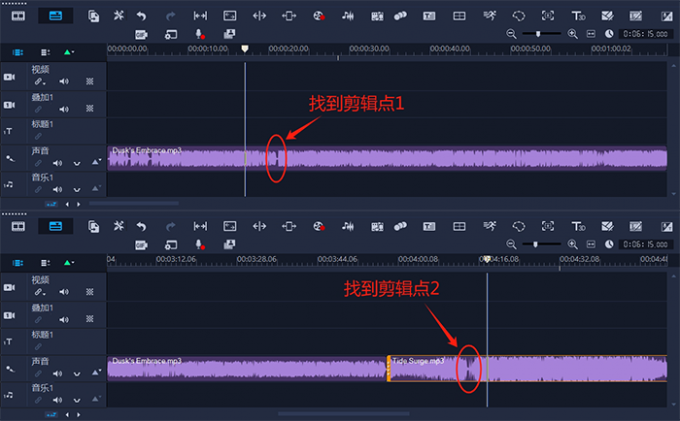The height and width of the screenshot is (421, 680).
Task: Click the timecode field in upper toolbar
Action: [x=645, y=34]
